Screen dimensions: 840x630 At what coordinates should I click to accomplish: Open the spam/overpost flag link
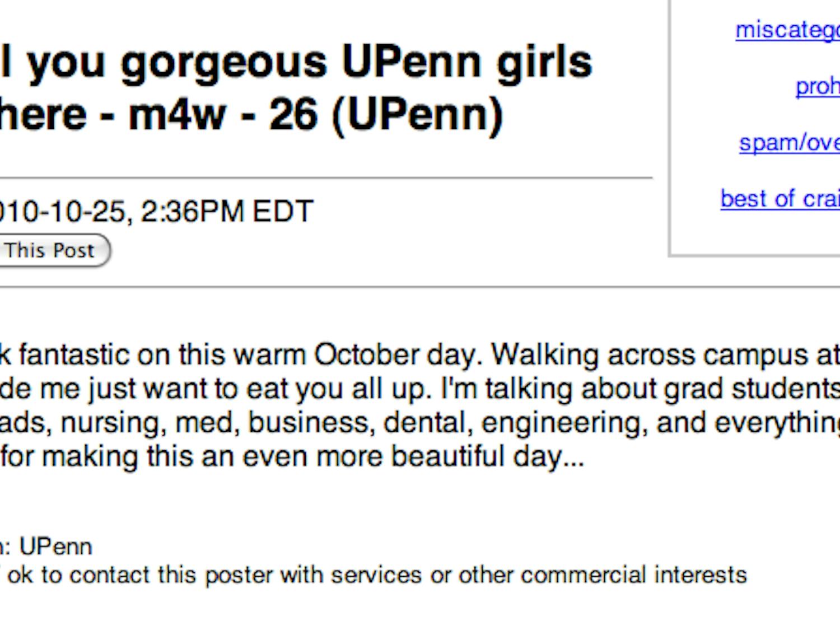(789, 143)
